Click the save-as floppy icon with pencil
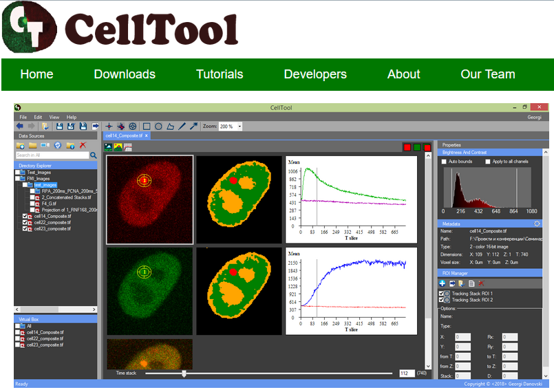This screenshot has height=392, width=554. tap(71, 126)
